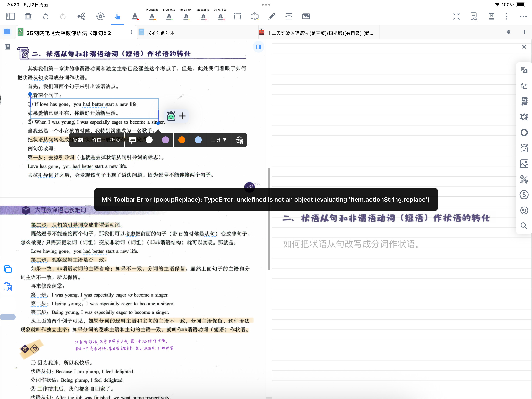Switch to 十二天突破英语语法 tab
The image size is (532, 399).
click(320, 33)
